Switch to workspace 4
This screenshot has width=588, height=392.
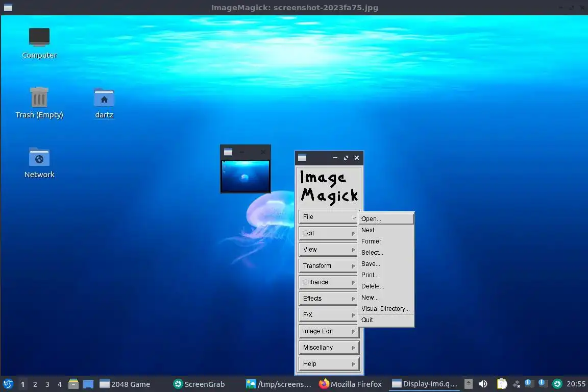tap(60, 384)
